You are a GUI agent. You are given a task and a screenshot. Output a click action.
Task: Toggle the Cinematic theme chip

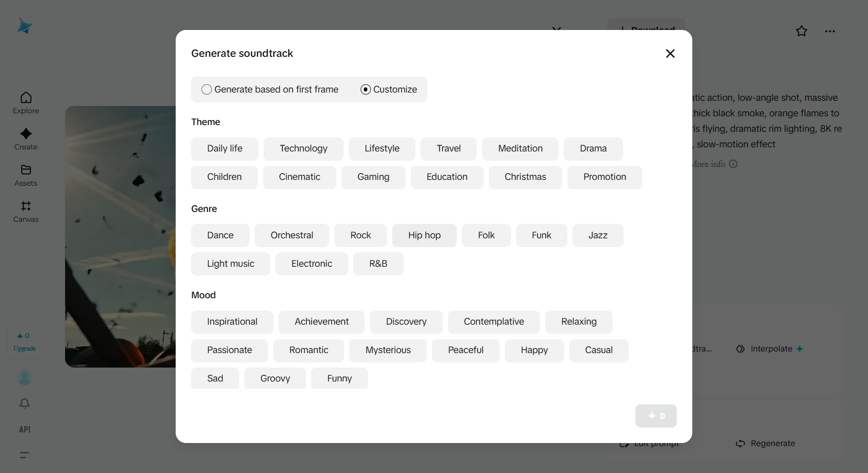click(x=299, y=177)
